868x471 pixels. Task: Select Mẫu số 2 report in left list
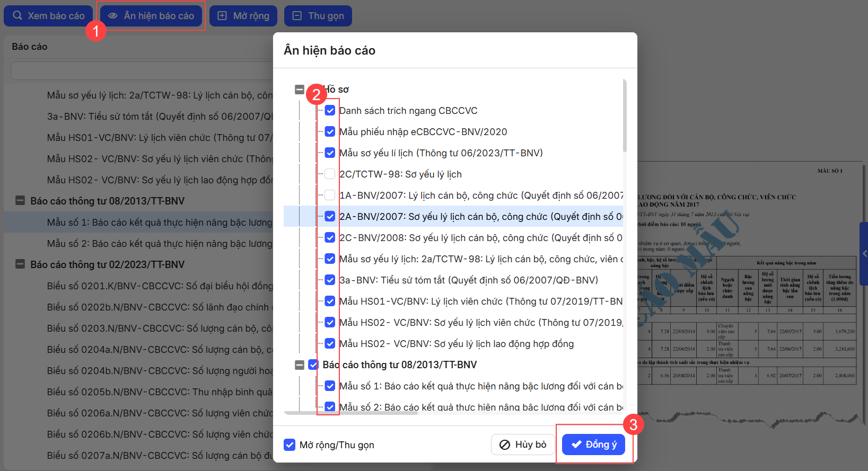159,244
